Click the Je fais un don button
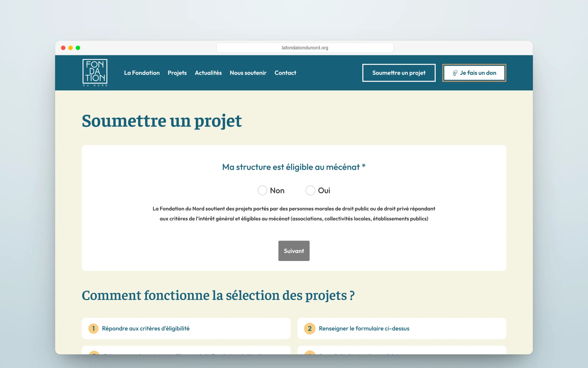This screenshot has width=588, height=368. click(474, 73)
